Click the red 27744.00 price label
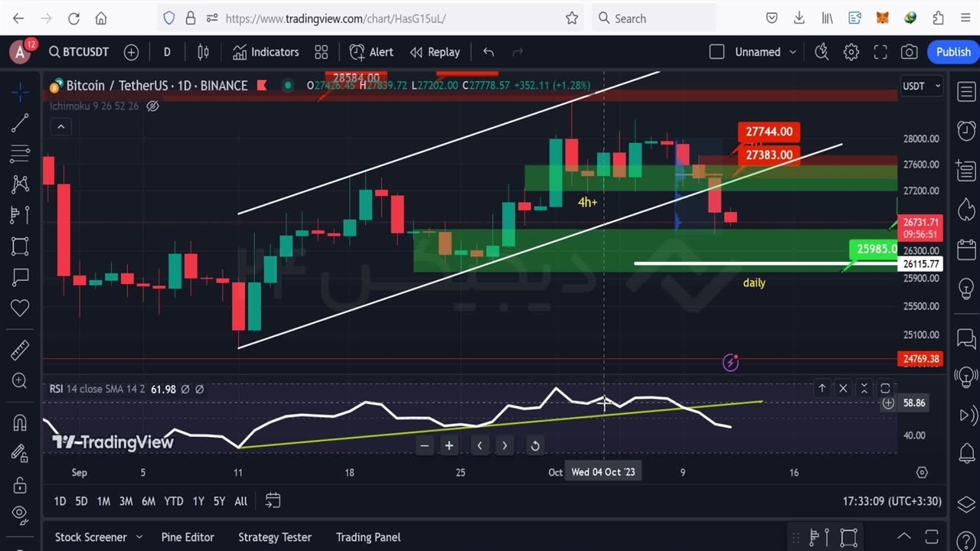Screen dimensions: 980x551 769,132
